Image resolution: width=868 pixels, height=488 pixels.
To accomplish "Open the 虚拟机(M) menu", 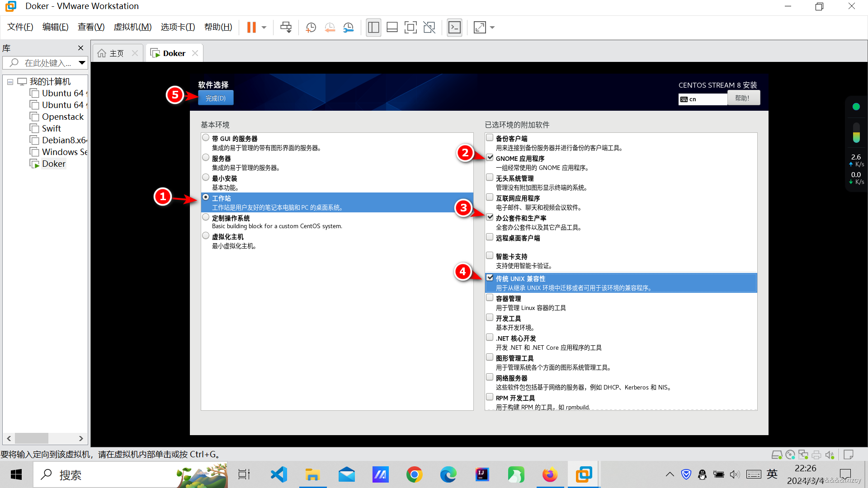I will click(132, 27).
